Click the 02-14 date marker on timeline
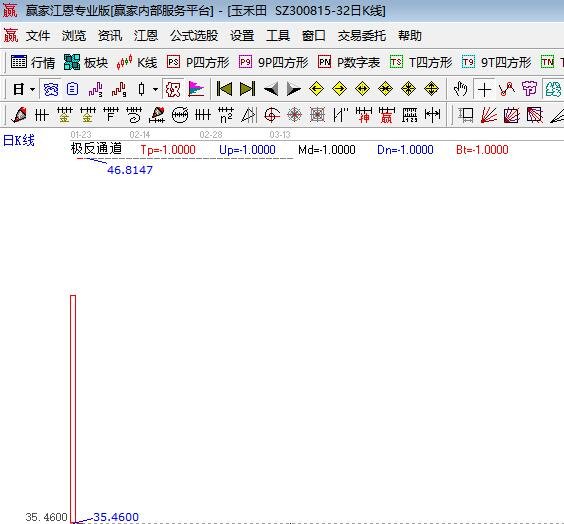 tap(140, 135)
